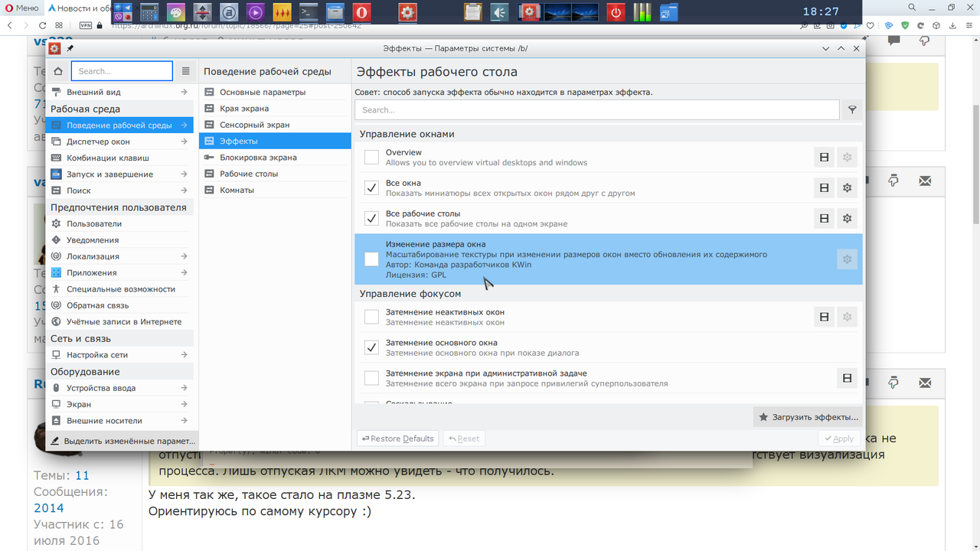Enable Затемнение неактивных окон checkbox
The image size is (980, 551).
371,317
